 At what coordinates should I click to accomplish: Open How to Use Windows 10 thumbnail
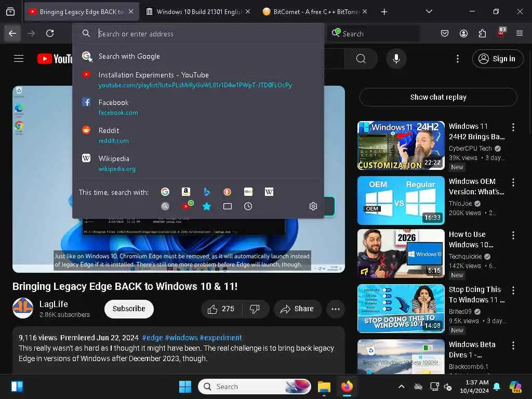pos(401,254)
